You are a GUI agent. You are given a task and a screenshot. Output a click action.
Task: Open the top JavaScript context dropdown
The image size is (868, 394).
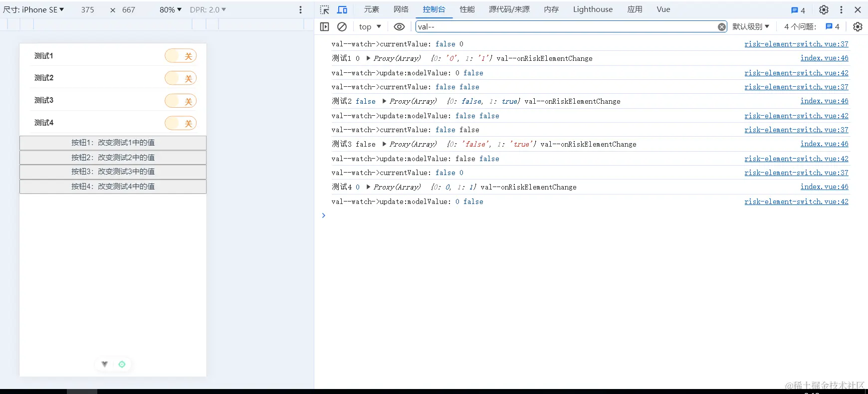(370, 27)
